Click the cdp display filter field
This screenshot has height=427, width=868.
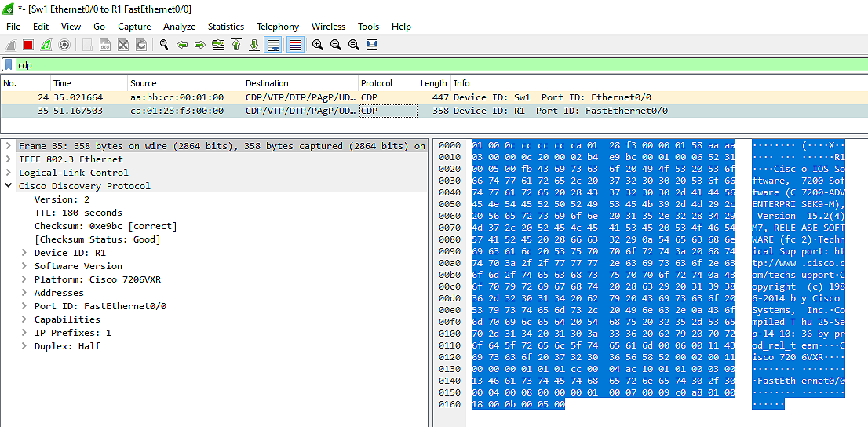pyautogui.click(x=392, y=65)
